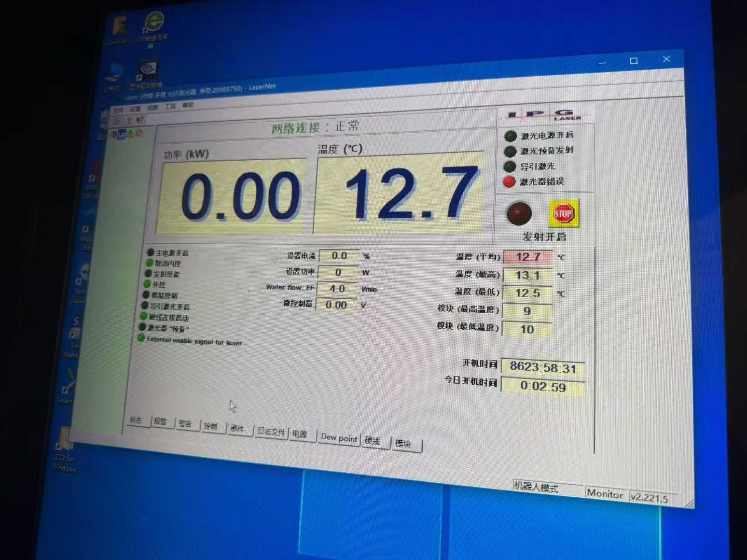
Task: Click the 温度 (平均) highlighted value
Action: (x=528, y=256)
